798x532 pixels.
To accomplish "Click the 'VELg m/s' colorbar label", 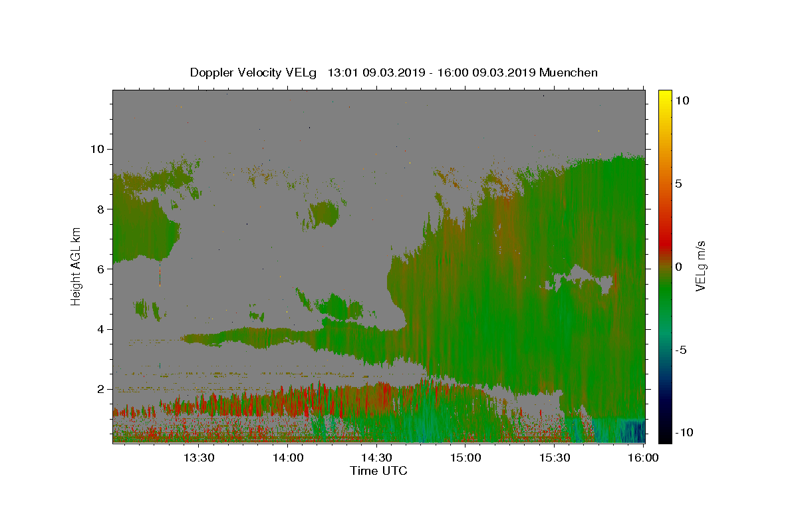I will pyautogui.click(x=700, y=266).
